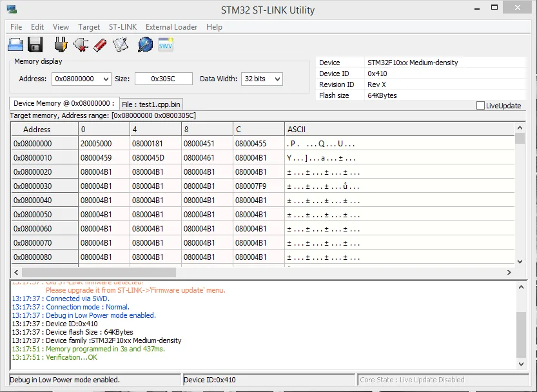Select cell 20005000 in row 0x08000000

[104, 144]
